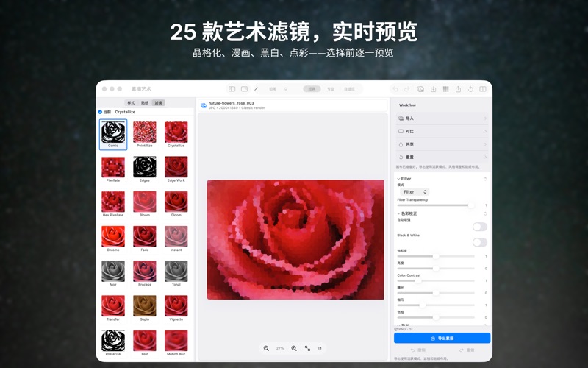Click the fit-to-screen arrows icon
The image size is (588, 368).
[307, 348]
